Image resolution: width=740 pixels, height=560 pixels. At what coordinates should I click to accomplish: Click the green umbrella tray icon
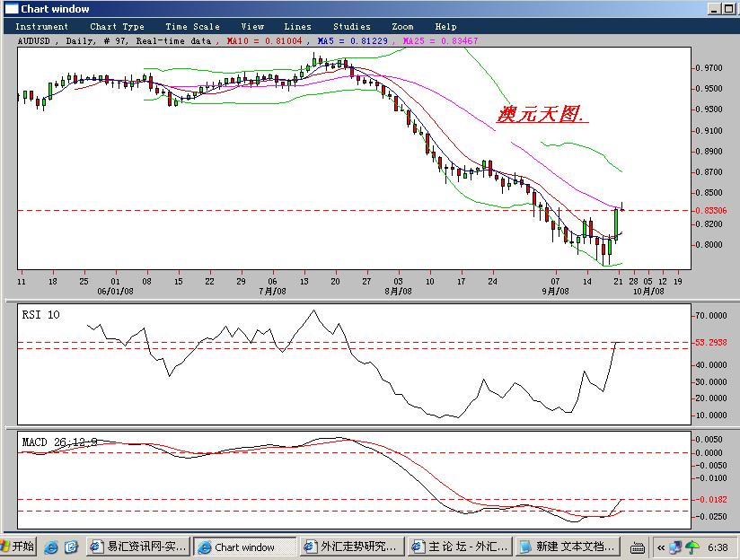(692, 547)
